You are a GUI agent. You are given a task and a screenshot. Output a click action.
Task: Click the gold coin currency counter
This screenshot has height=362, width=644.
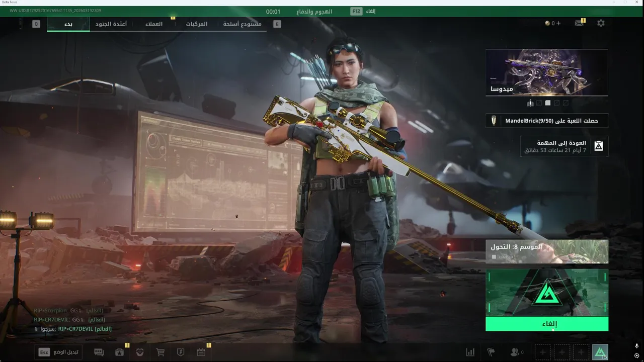pos(552,23)
